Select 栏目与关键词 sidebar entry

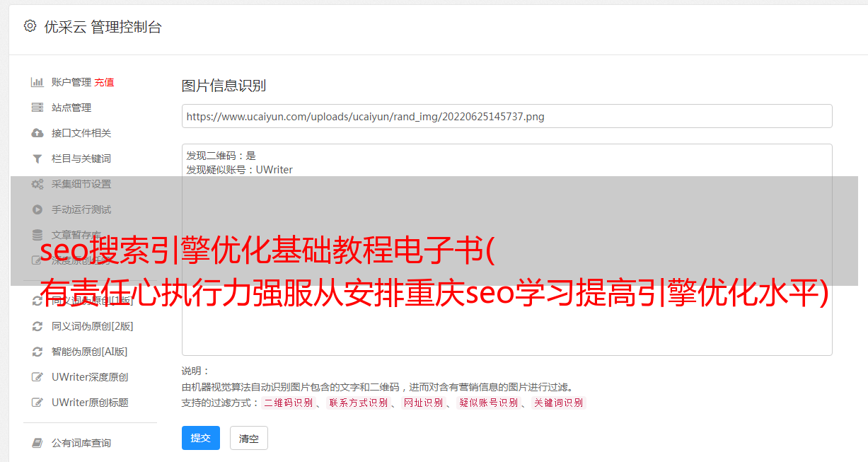(81, 158)
